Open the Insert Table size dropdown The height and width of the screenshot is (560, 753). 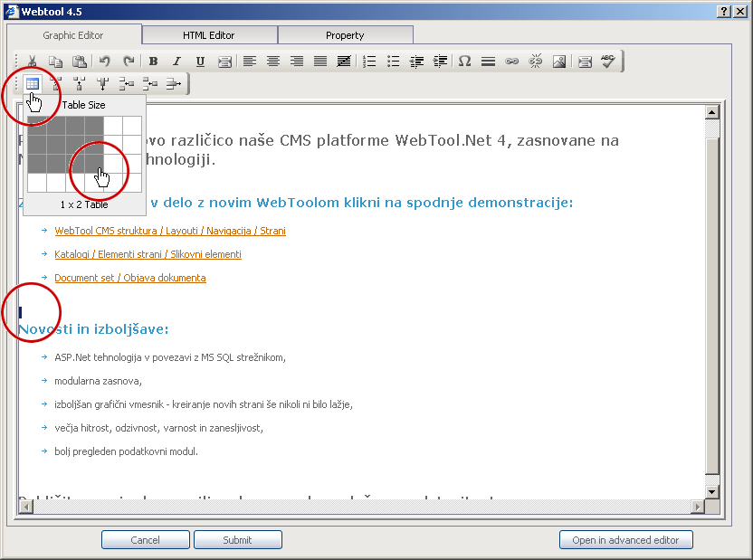click(32, 84)
